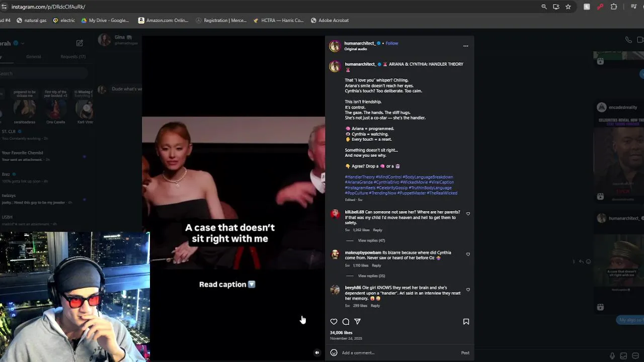Expand View replies (47)
Viewport: 644px width, 362px height.
pyautogui.click(x=371, y=240)
